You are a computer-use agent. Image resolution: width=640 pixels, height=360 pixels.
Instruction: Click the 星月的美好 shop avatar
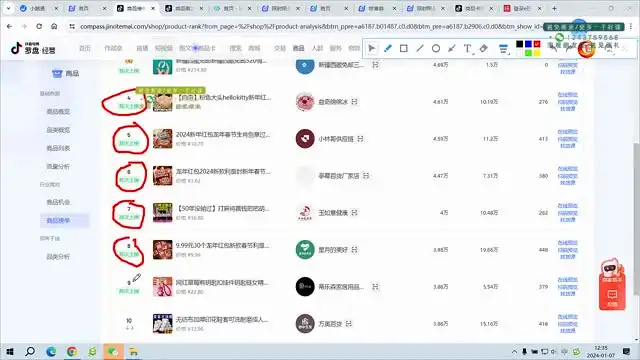point(305,249)
